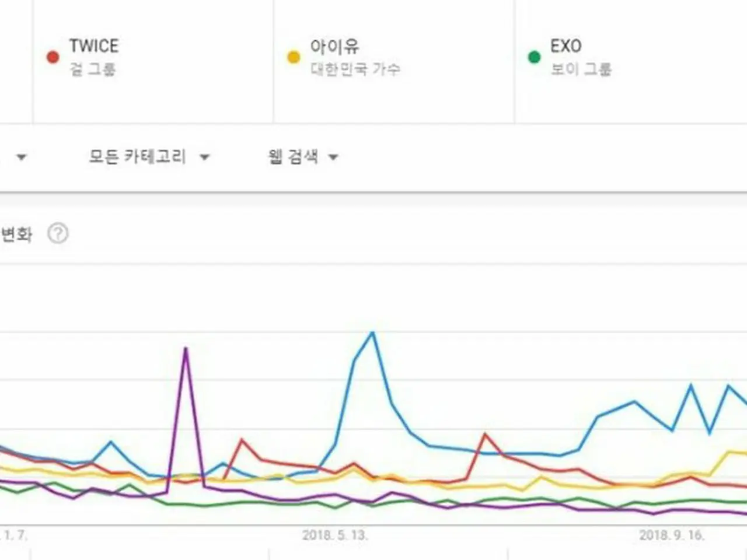747x560 pixels.
Task: Open the 웹 검색 dropdown
Action: click(x=303, y=156)
